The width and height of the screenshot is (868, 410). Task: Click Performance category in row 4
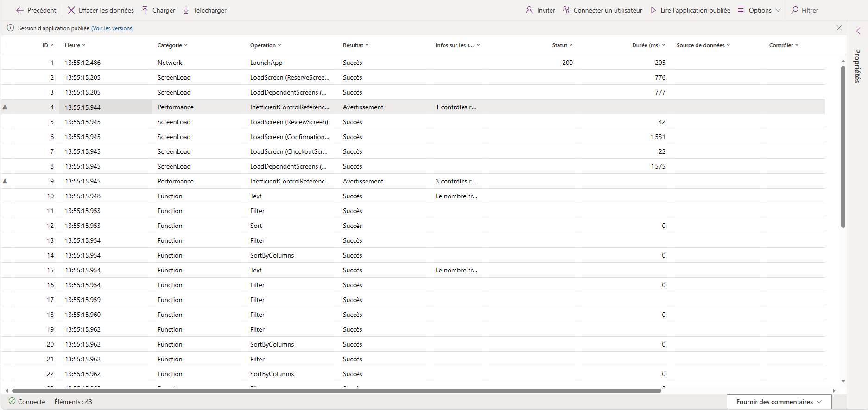(176, 107)
